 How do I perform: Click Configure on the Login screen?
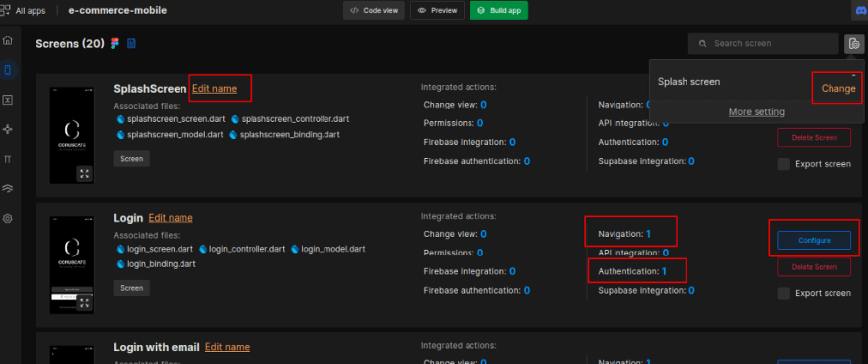click(815, 240)
